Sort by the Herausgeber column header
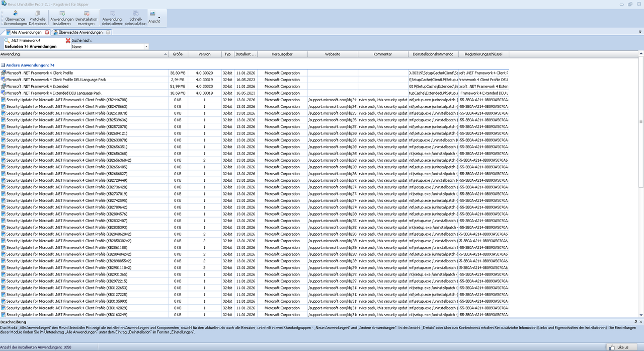The width and height of the screenshot is (644, 351). [x=282, y=54]
